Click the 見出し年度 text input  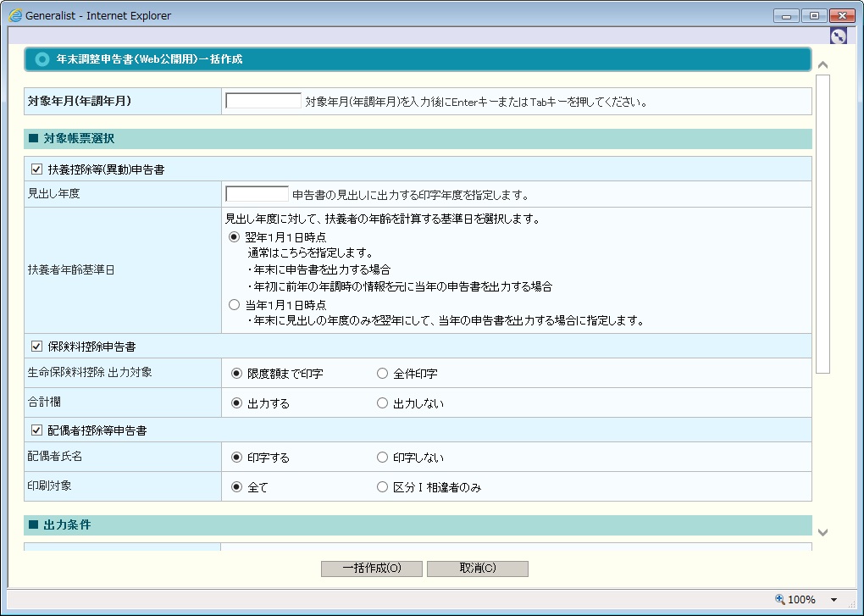pyautogui.click(x=258, y=194)
